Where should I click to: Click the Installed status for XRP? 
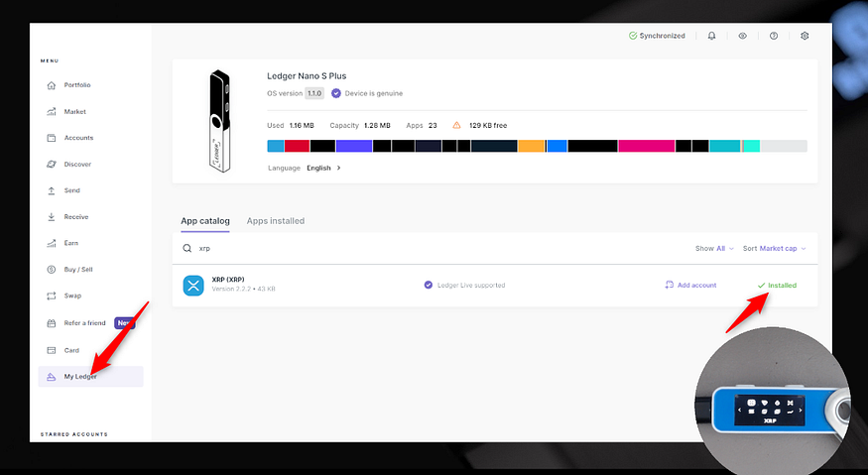[x=777, y=286]
